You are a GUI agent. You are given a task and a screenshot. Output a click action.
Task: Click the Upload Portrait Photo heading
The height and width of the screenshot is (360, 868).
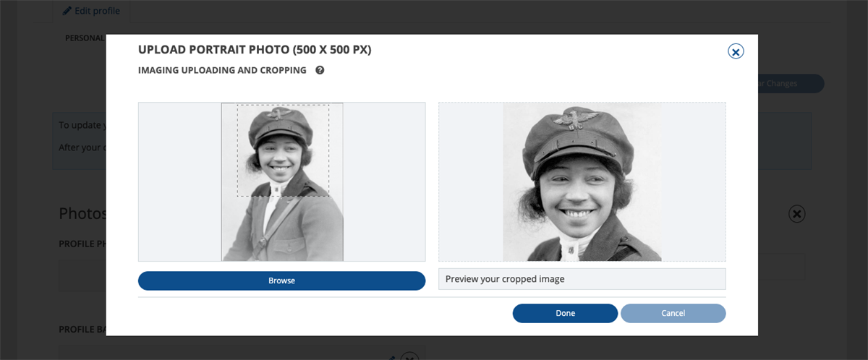(x=255, y=50)
